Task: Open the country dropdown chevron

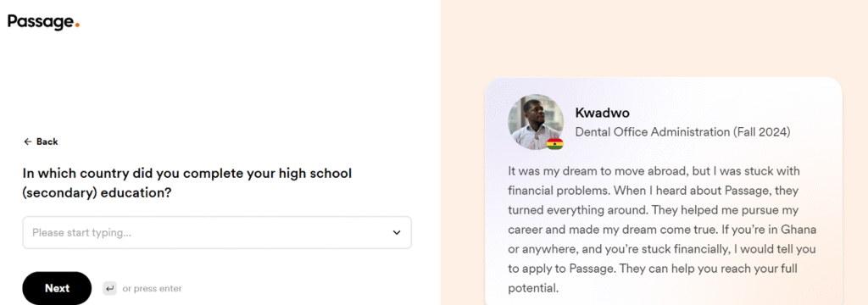Action: coord(397,232)
